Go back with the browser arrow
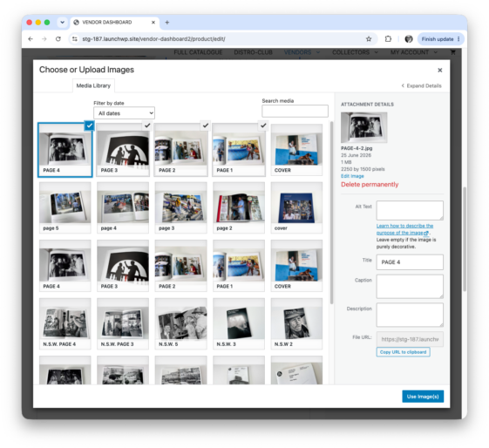This screenshot has height=448, width=489. click(x=31, y=39)
